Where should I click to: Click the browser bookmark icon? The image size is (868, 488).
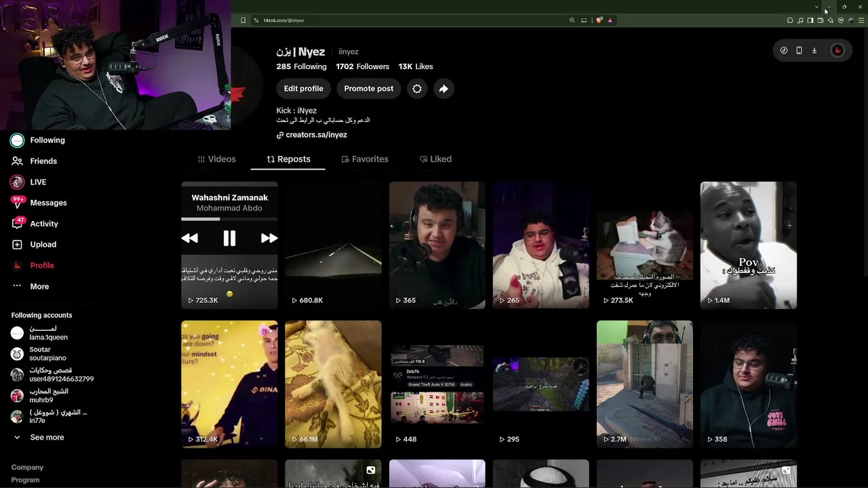click(243, 20)
